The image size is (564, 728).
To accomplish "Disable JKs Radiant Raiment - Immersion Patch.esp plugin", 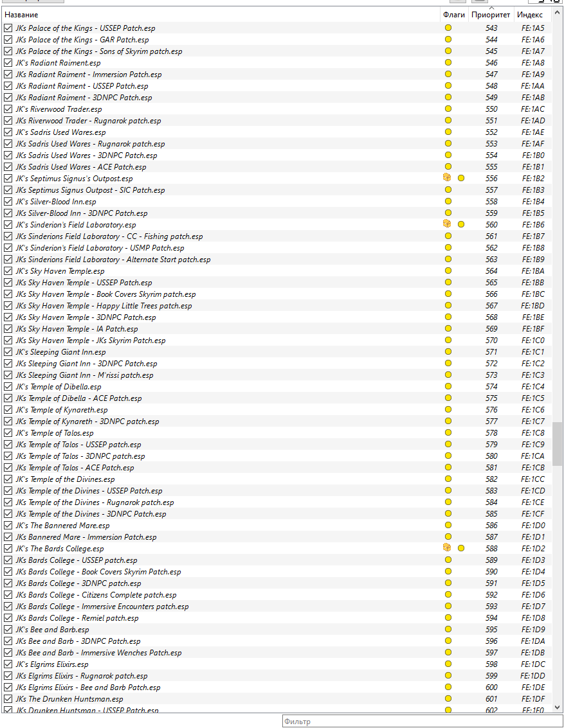I will pyautogui.click(x=8, y=75).
